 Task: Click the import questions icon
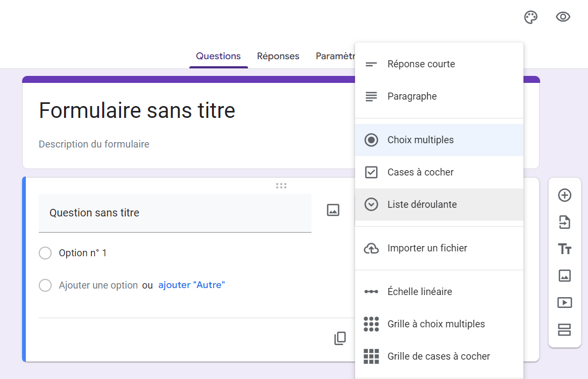(564, 222)
